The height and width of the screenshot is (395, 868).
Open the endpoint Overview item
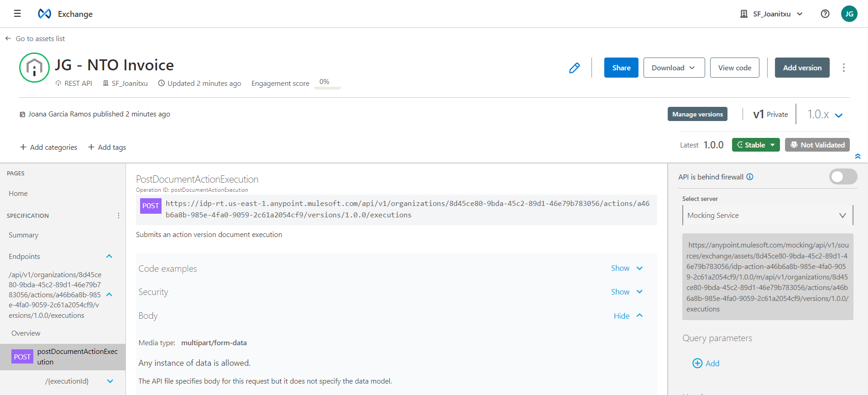point(26,333)
